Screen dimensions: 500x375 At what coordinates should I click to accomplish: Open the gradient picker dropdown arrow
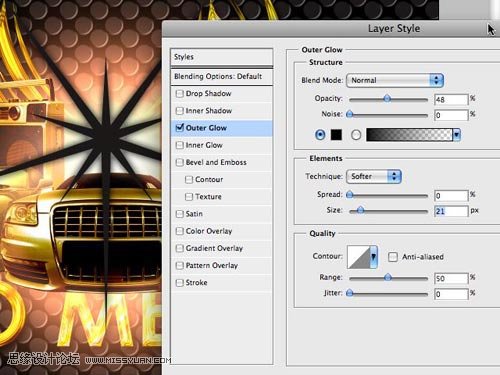(x=457, y=135)
